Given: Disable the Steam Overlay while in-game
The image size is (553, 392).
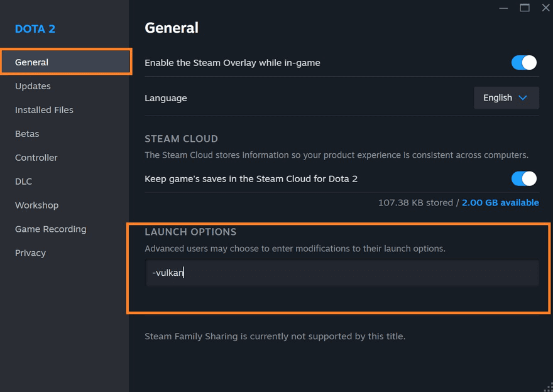Looking at the screenshot, I should [x=523, y=63].
